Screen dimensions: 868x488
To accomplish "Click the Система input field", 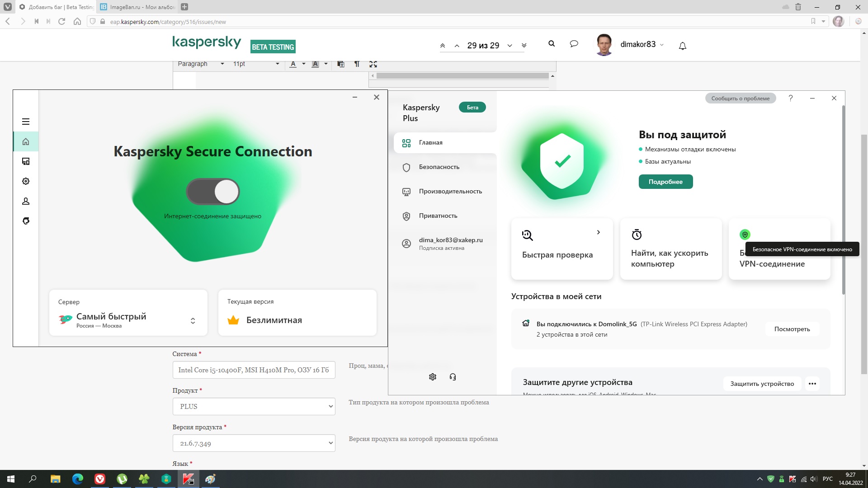I will coord(254,370).
